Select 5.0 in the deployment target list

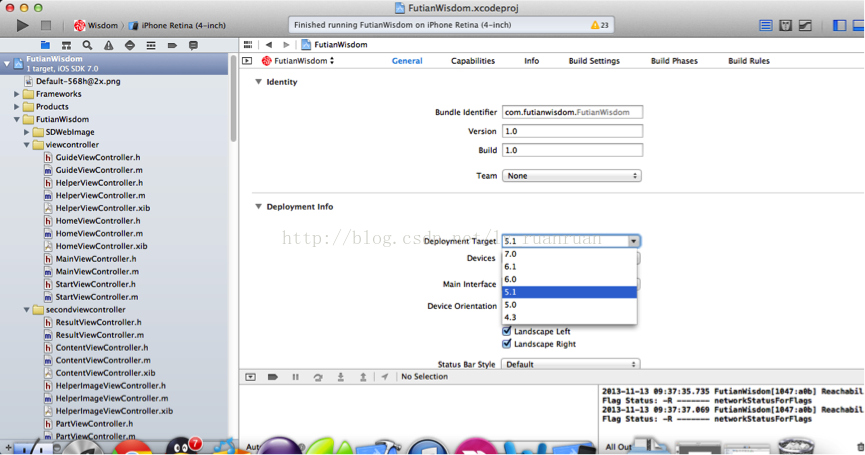(x=569, y=305)
